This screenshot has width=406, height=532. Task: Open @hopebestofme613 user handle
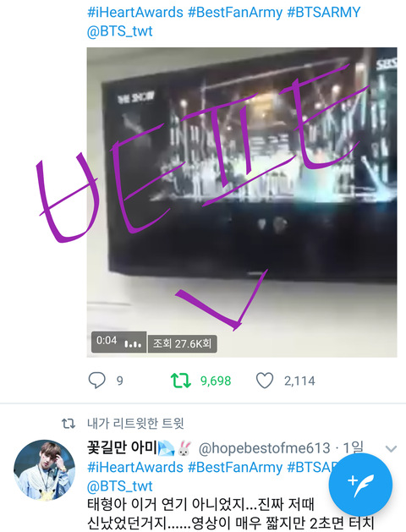coord(264,448)
